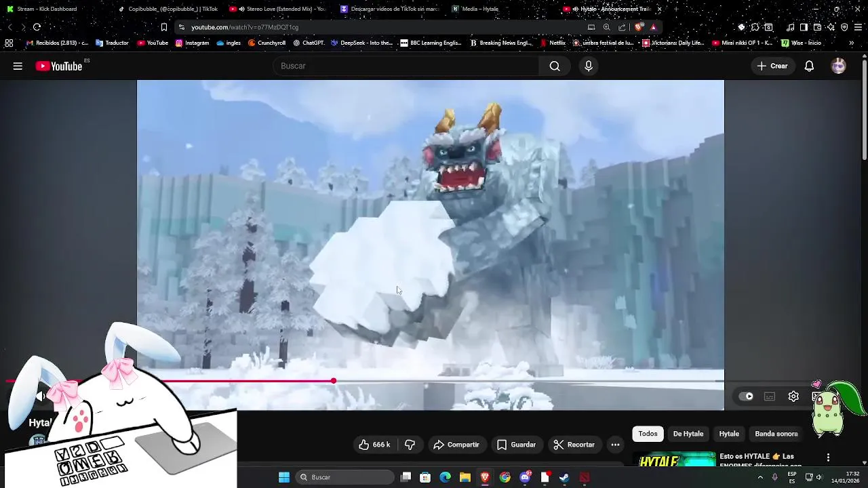Click the YouTube Buscar search field

coord(406,66)
